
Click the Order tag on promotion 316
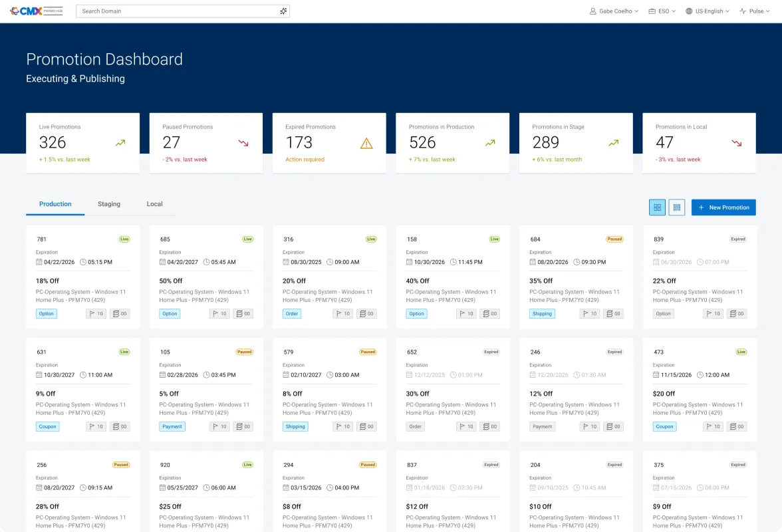pyautogui.click(x=292, y=314)
